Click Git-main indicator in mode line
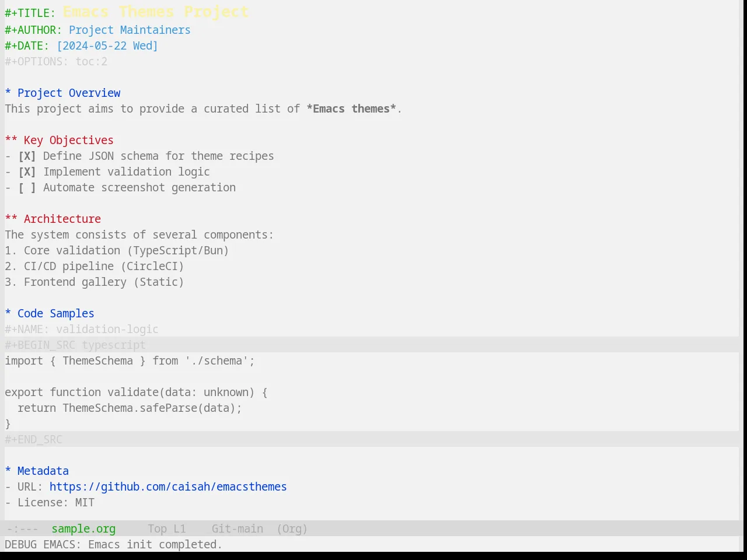 pos(238,528)
